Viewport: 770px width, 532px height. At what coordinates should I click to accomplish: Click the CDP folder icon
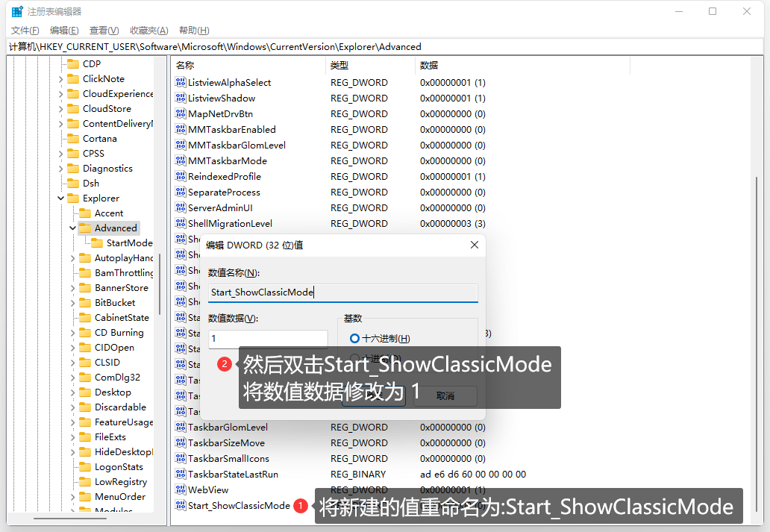click(x=73, y=64)
